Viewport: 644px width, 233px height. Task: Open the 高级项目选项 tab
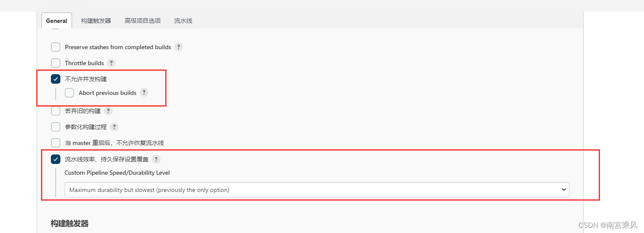tap(142, 21)
